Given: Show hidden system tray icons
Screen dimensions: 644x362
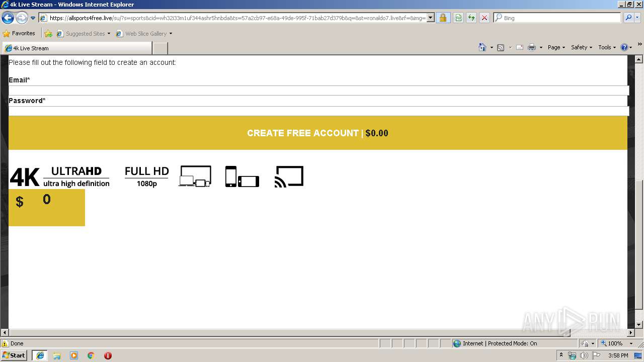Looking at the screenshot, I should click(x=561, y=355).
